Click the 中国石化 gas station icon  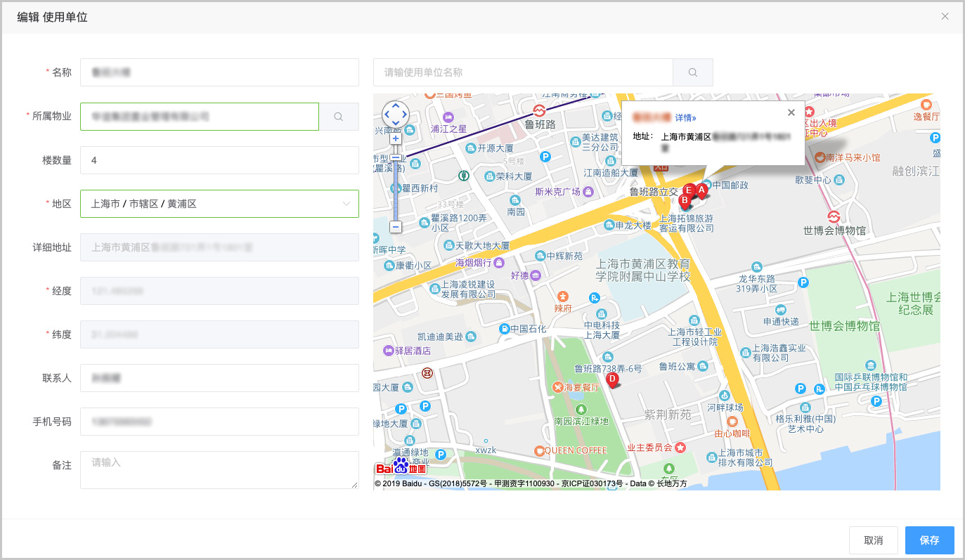[x=504, y=329]
